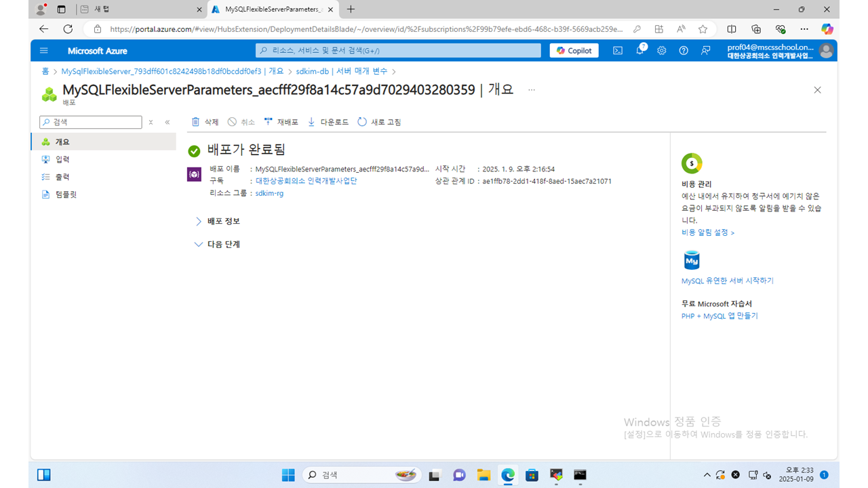Collapse the 다음 단계 section
Screen dimensions: 868x488
217,244
